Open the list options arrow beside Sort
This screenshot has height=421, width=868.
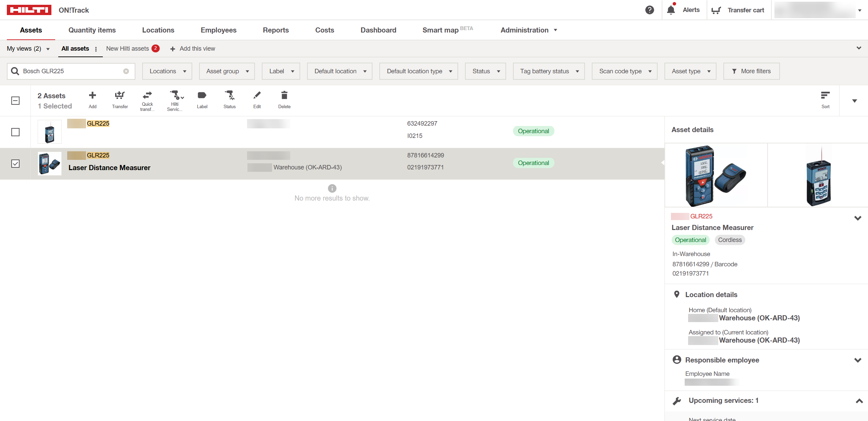point(855,101)
